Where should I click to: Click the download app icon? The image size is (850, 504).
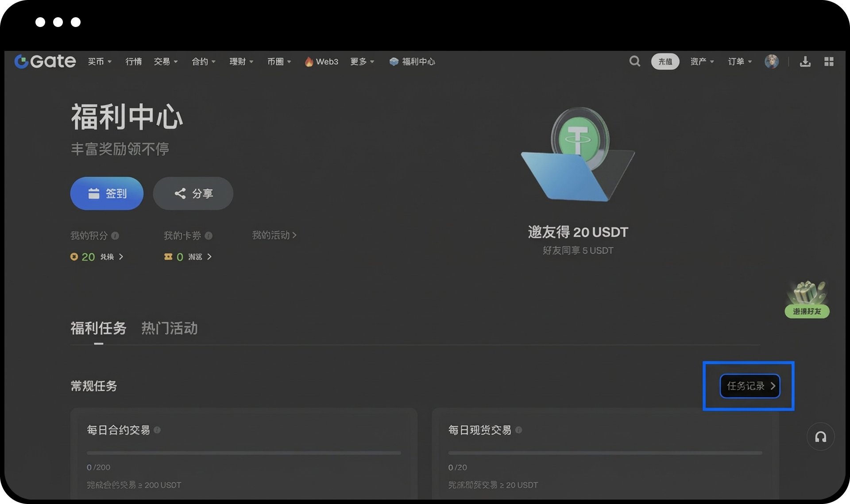[x=805, y=62]
